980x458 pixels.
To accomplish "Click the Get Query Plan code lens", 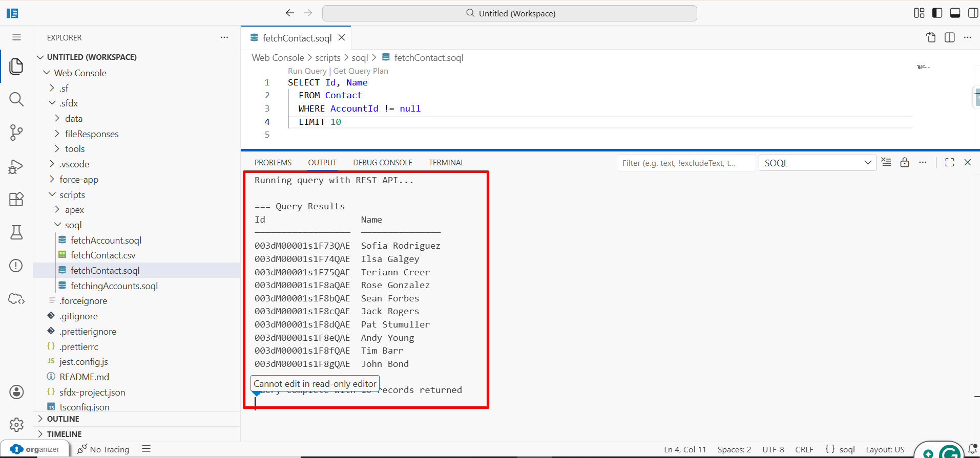I will (361, 71).
